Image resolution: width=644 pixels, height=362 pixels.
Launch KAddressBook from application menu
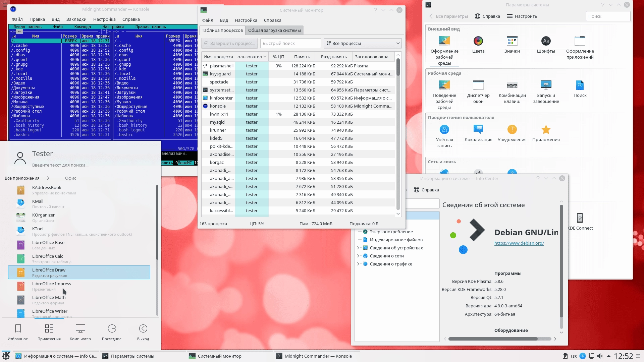[x=79, y=190]
